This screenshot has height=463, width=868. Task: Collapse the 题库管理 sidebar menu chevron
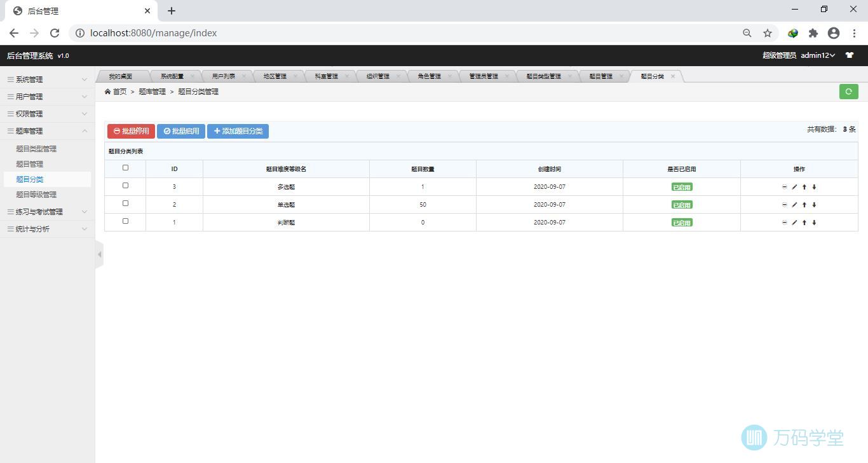click(x=85, y=131)
